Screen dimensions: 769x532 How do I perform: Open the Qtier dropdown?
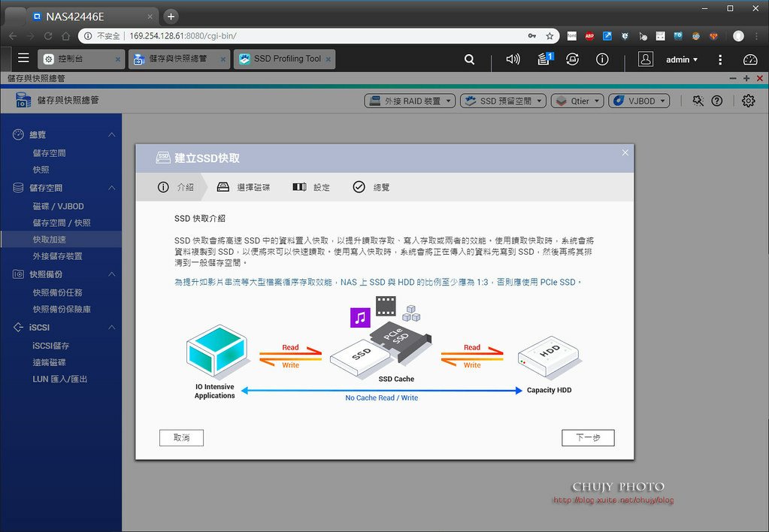578,101
